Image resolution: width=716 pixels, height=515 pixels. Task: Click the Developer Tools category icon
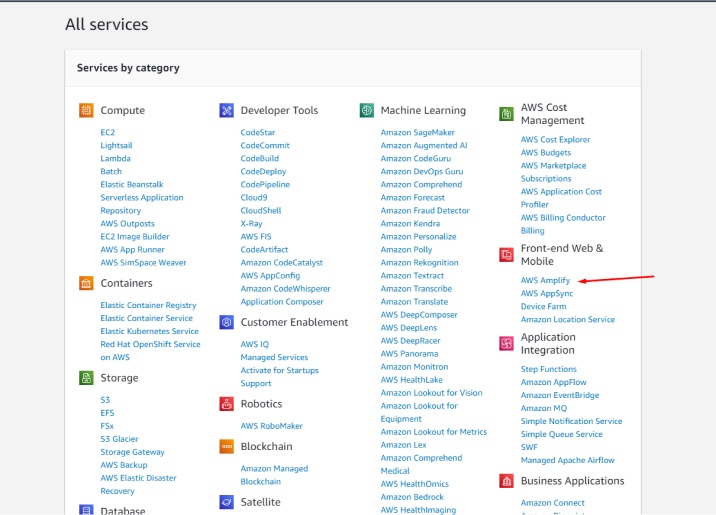click(x=227, y=110)
